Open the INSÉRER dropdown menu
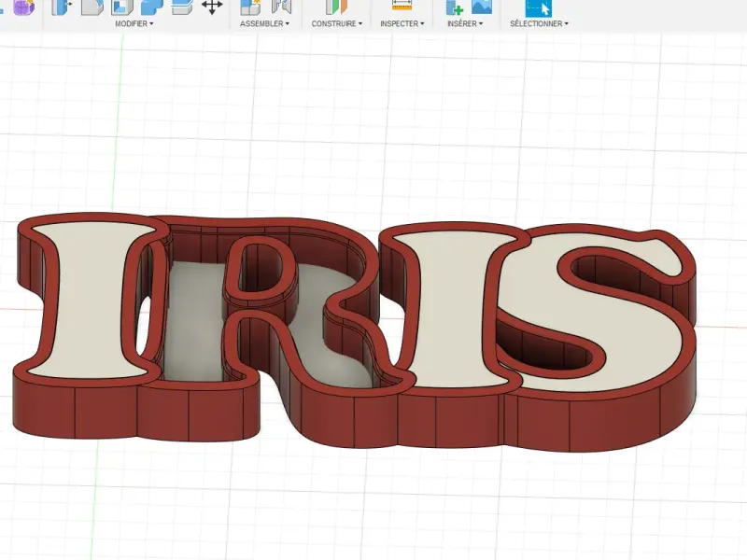This screenshot has height=560, width=747. 465,23
